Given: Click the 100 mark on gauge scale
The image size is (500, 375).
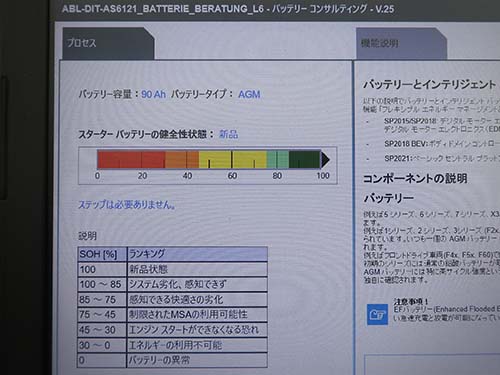Looking at the screenshot, I should (x=323, y=176).
